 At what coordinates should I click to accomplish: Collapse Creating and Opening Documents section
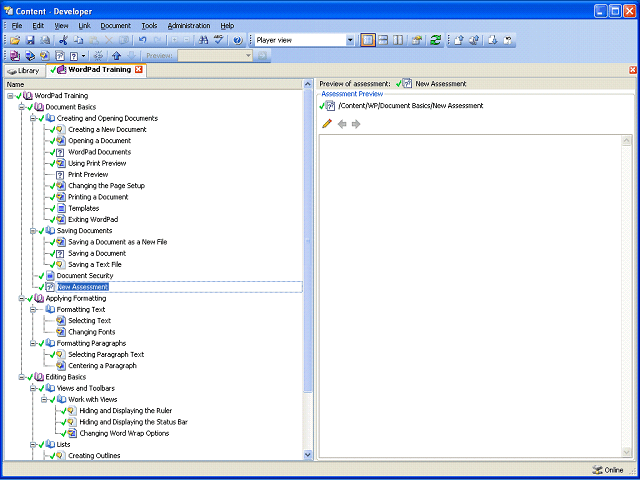(x=33, y=118)
